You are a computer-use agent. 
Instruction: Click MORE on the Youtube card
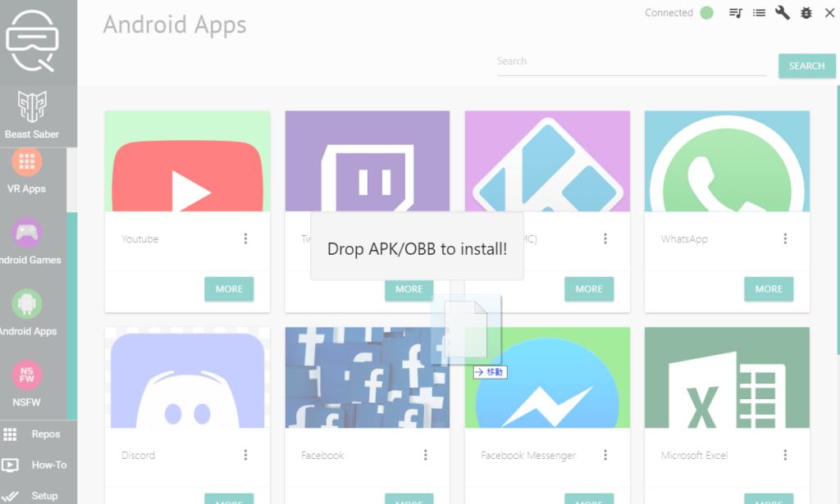pyautogui.click(x=230, y=289)
